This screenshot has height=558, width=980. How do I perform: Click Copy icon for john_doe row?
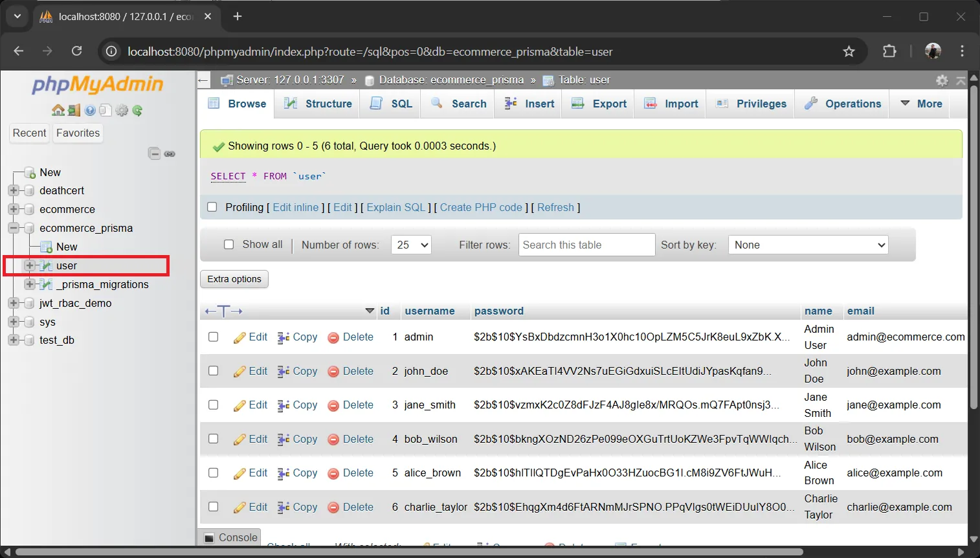[283, 372]
